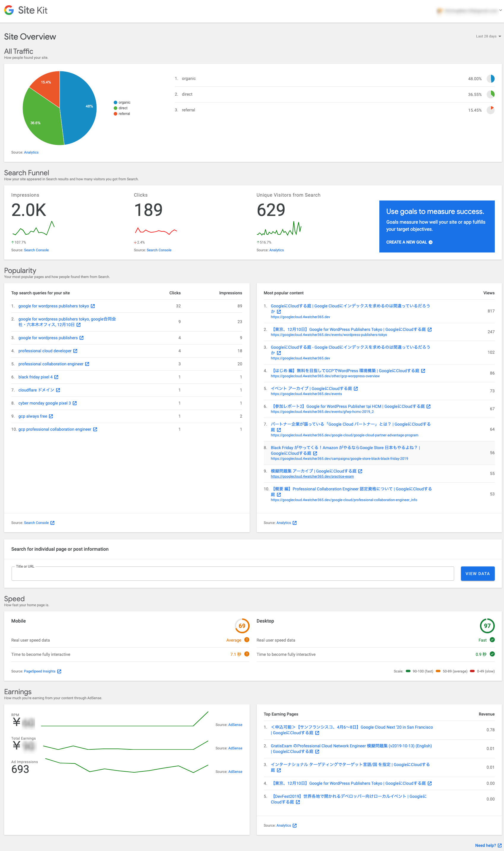Expand the blurred account menu chevron
This screenshot has width=504, height=851.
click(500, 10)
